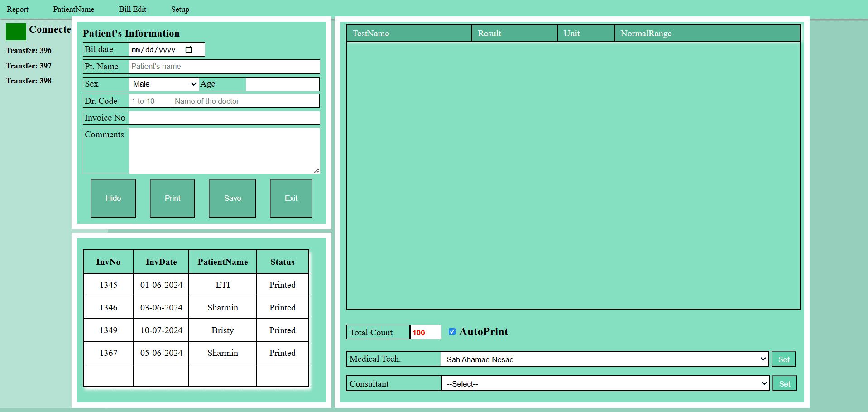Image resolution: width=868 pixels, height=412 pixels.
Task: Click the Status column header
Action: tap(283, 262)
